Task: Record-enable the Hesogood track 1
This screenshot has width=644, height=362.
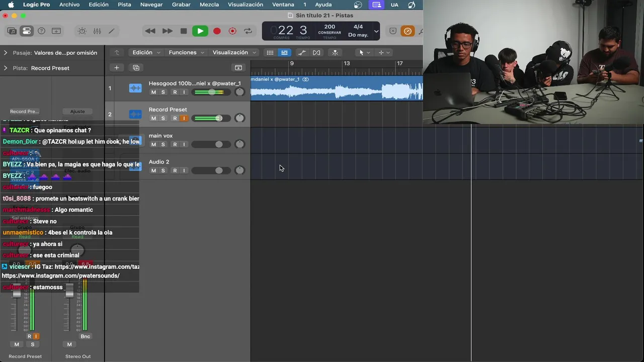Action: [175, 92]
